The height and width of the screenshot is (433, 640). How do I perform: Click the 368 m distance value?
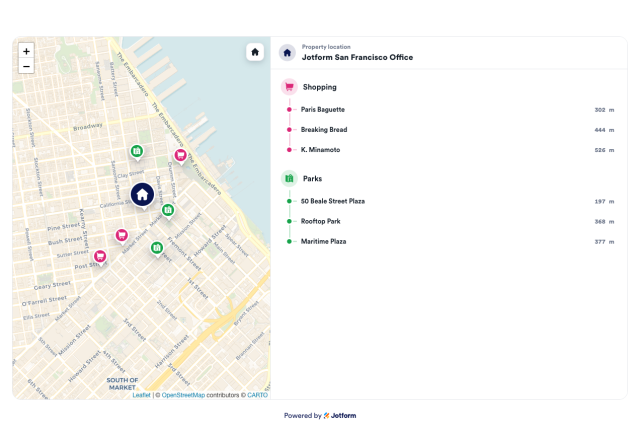point(604,222)
